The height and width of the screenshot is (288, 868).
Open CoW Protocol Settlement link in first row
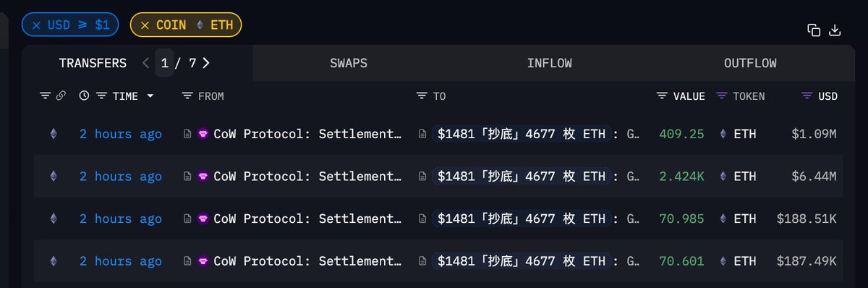point(307,134)
